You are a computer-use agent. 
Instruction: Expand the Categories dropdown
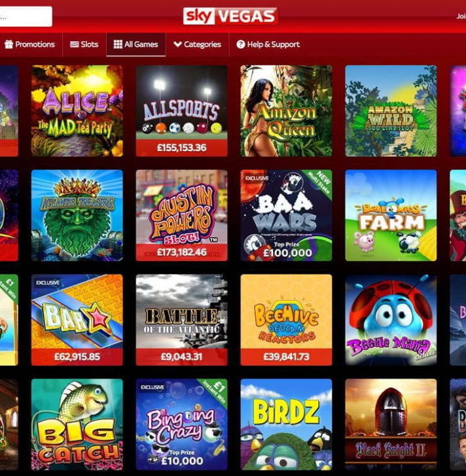[197, 44]
